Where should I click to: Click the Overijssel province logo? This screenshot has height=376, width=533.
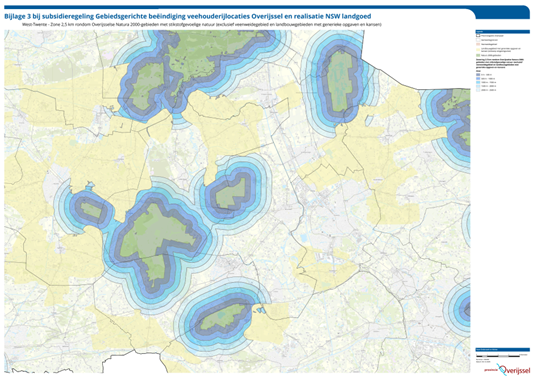pos(507,370)
